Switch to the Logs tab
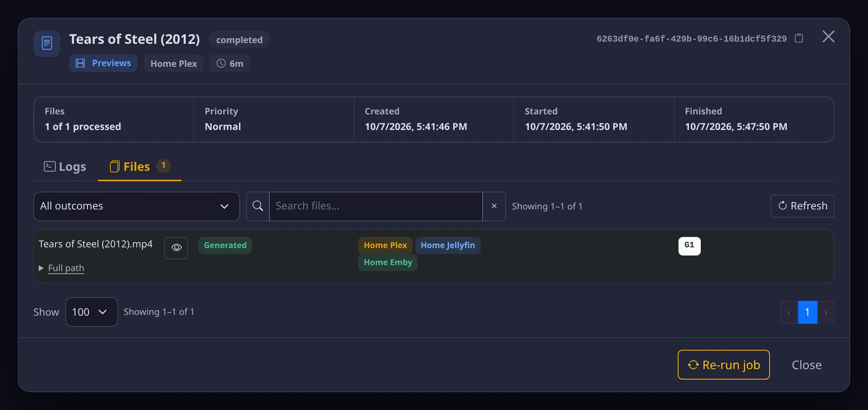This screenshot has height=410, width=868. tap(65, 167)
